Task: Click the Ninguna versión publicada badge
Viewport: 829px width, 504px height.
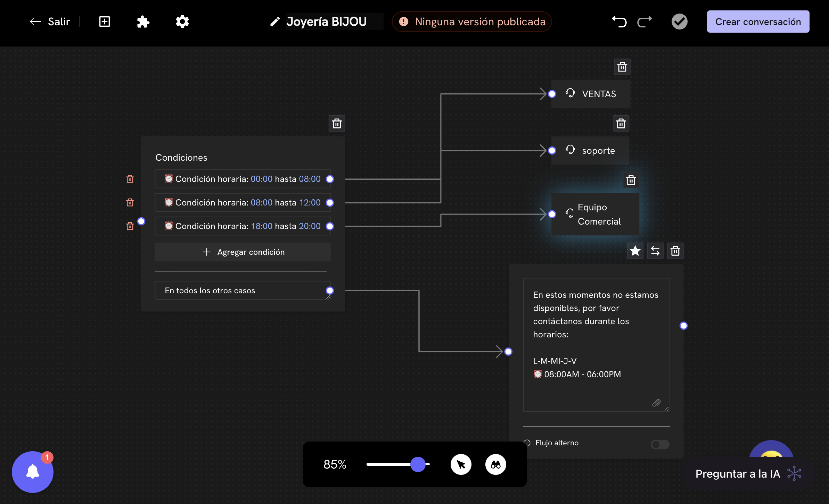Action: [x=472, y=22]
